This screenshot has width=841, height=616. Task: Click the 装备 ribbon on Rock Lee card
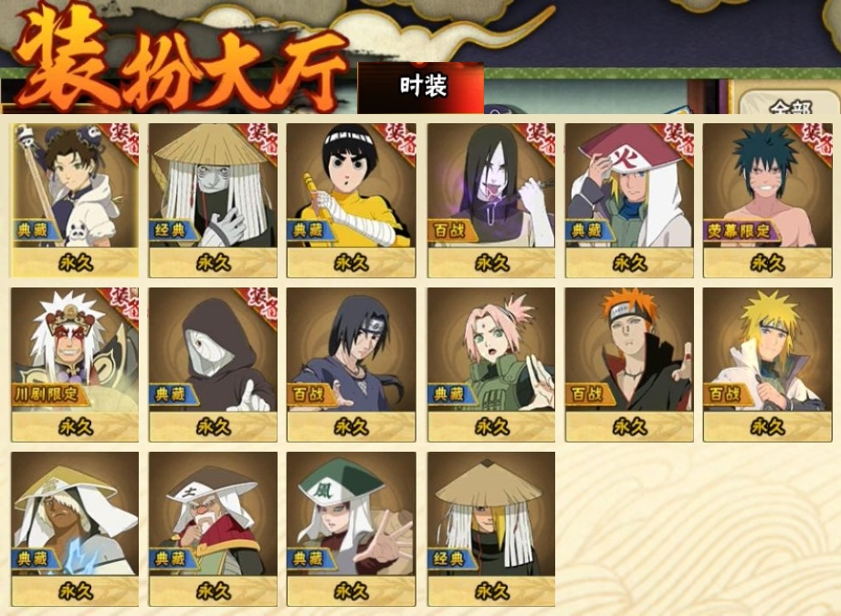398,141
